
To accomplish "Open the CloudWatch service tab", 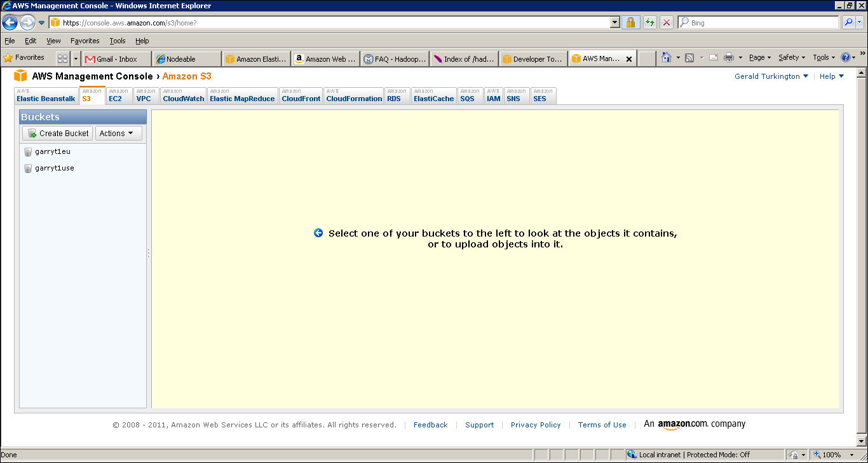I will (x=184, y=96).
